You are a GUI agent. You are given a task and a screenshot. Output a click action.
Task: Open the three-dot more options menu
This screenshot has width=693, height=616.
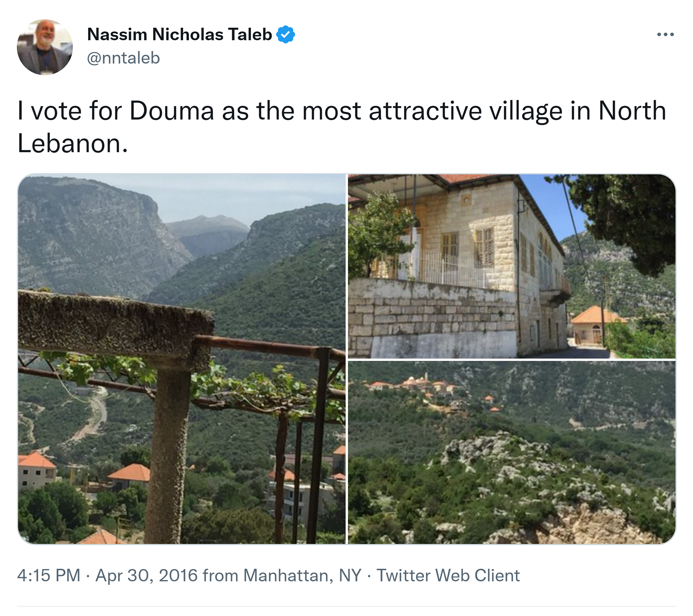tap(665, 34)
